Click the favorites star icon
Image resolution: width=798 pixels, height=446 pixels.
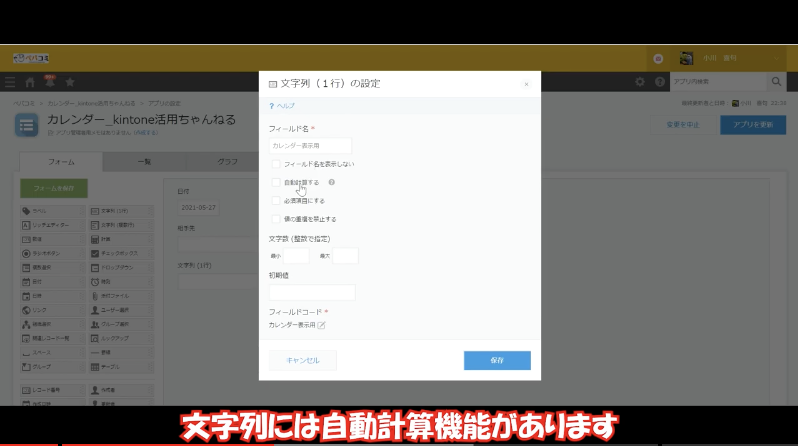[x=69, y=82]
